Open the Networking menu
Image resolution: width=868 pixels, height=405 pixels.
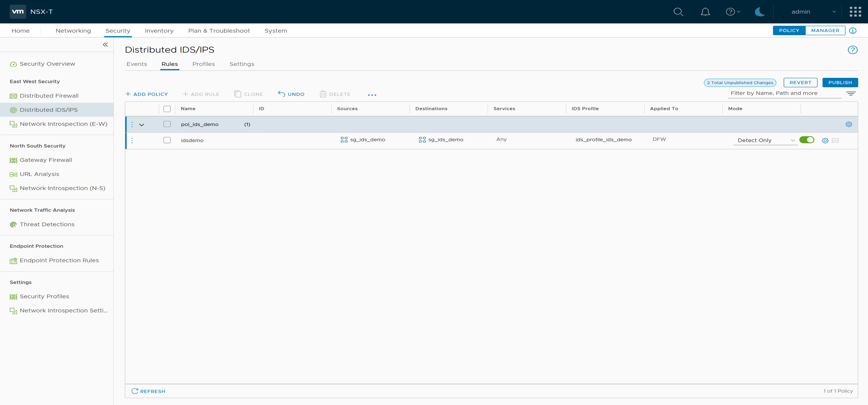coord(73,31)
